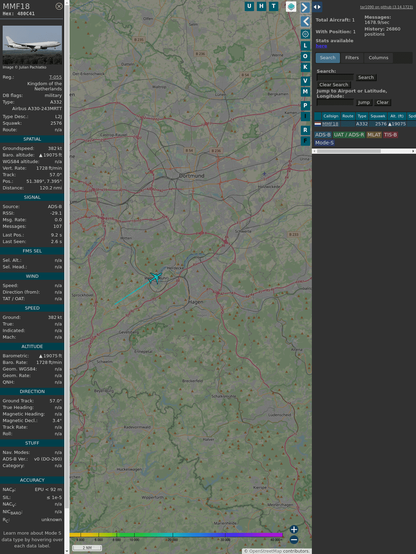Toggle the O map option button
The image size is (416, 554).
[x=305, y=56]
